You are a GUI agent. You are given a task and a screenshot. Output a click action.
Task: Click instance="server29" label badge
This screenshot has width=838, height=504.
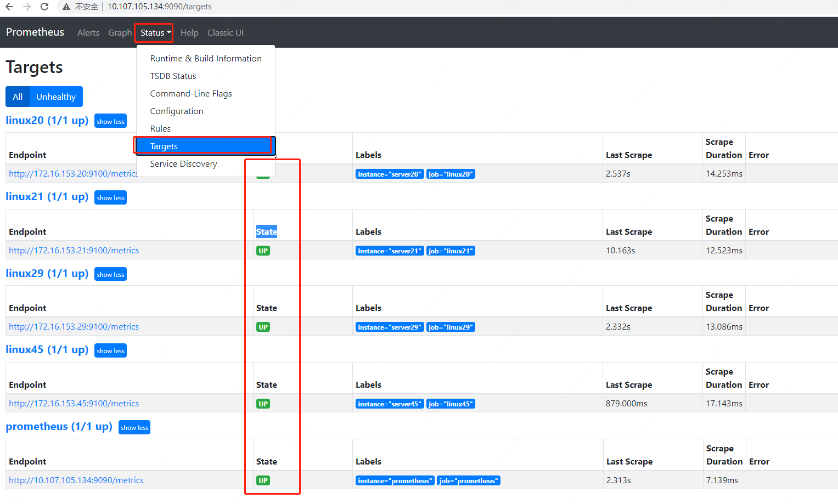tap(390, 327)
